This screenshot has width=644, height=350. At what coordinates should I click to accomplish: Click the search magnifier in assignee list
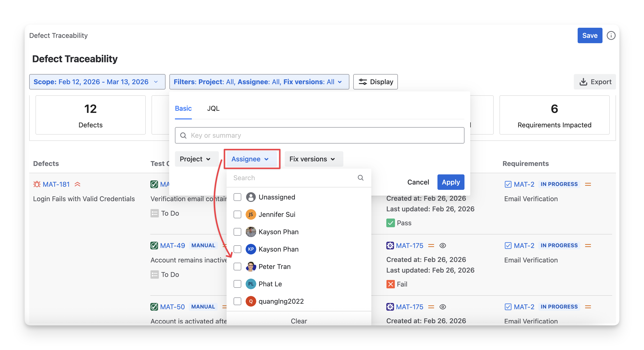click(x=360, y=178)
